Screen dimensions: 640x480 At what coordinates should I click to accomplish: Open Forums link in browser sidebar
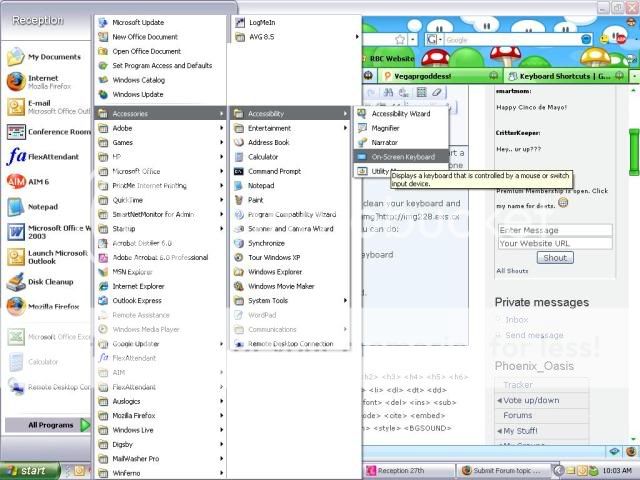[x=518, y=415]
